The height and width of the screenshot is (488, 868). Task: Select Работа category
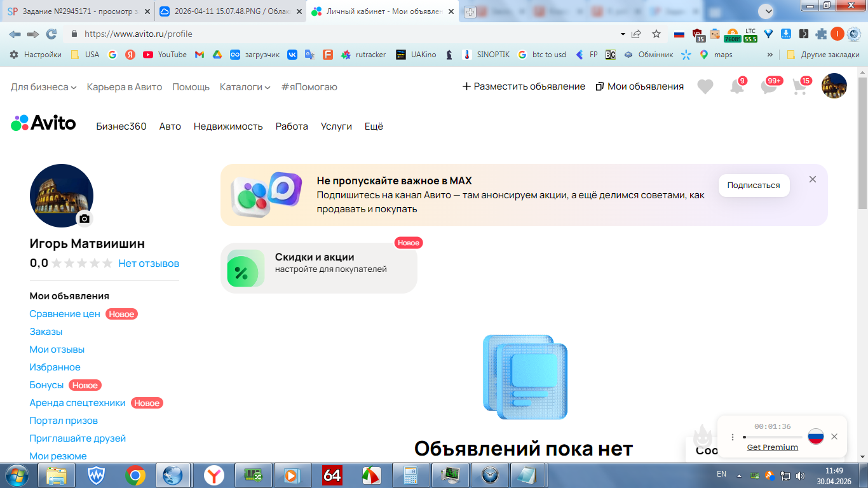click(292, 126)
